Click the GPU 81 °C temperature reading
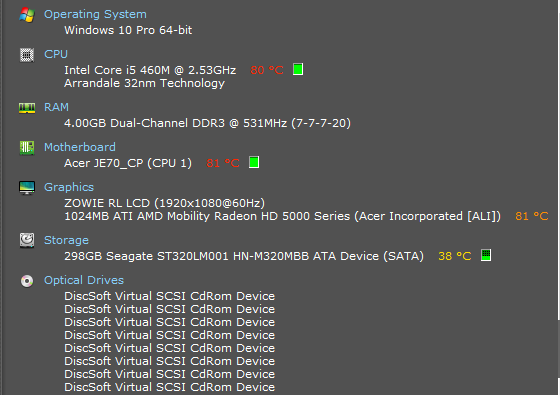 pos(531,216)
